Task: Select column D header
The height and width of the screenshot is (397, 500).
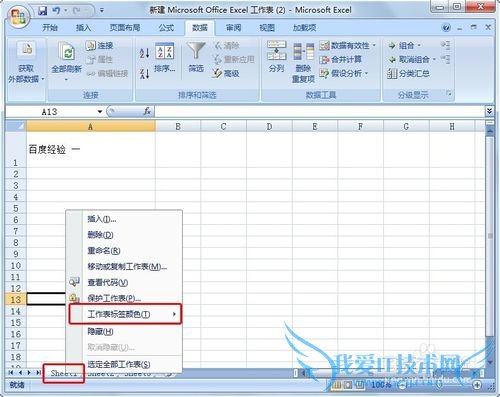Action: 269,126
